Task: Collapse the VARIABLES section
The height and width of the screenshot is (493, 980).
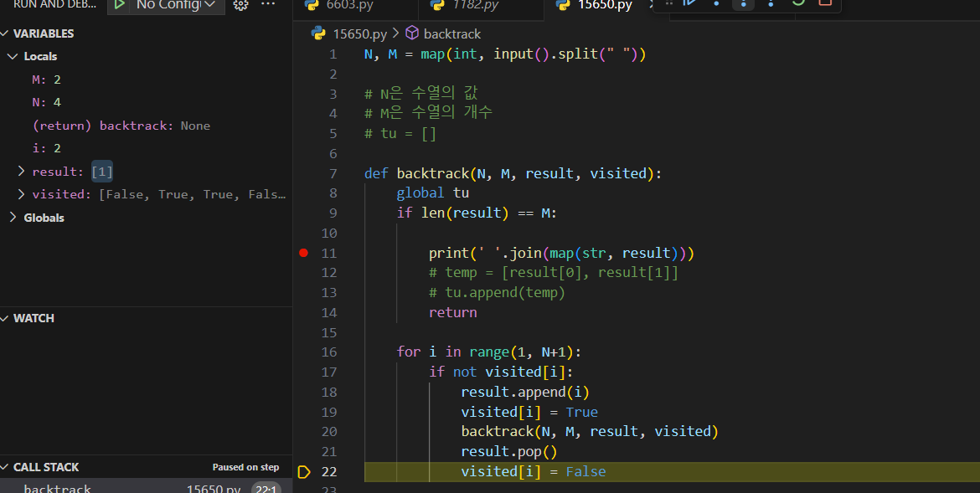Action: pyautogui.click(x=5, y=33)
